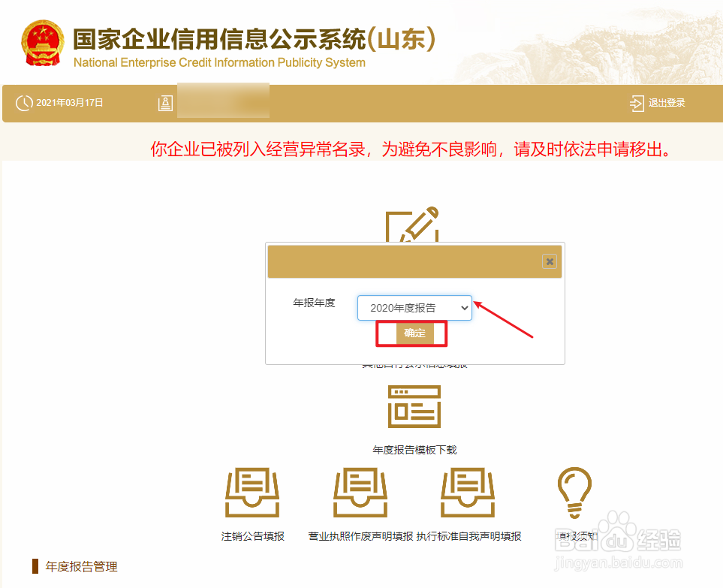Click the ID badge icon next to the username
Viewport: 723px width, 588px height.
[164, 101]
